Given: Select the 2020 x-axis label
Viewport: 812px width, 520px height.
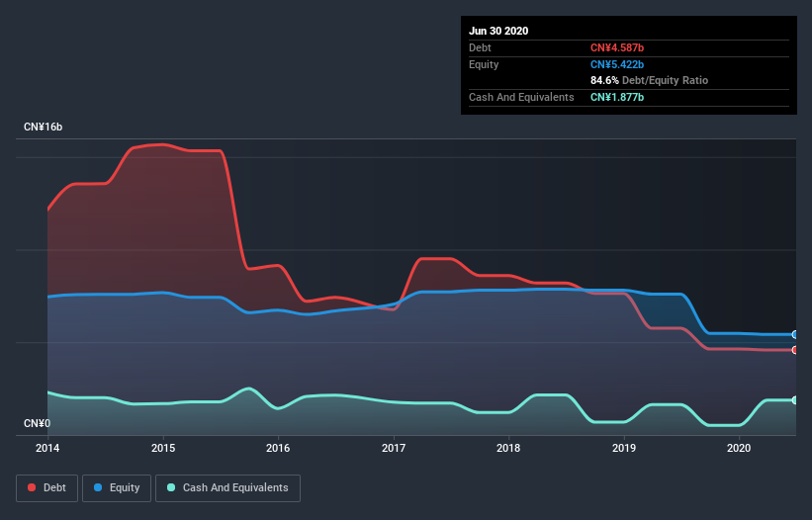Looking at the screenshot, I should pyautogui.click(x=739, y=448).
